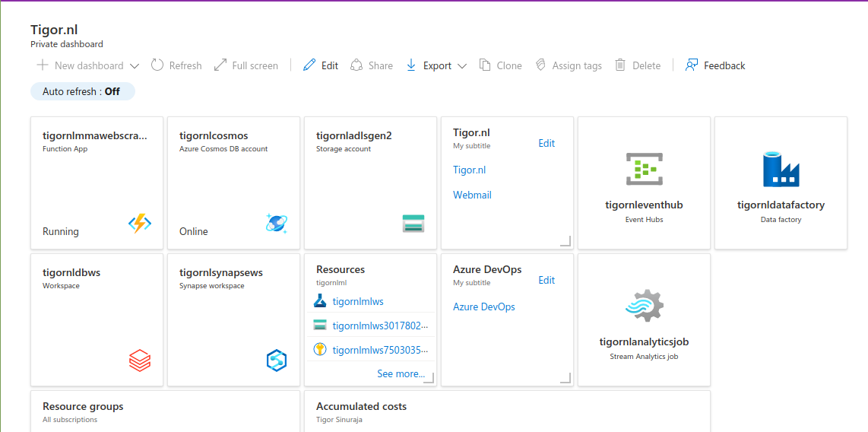
Task: Click the machine learning flask icon beside tigornlmlws
Action: [320, 301]
